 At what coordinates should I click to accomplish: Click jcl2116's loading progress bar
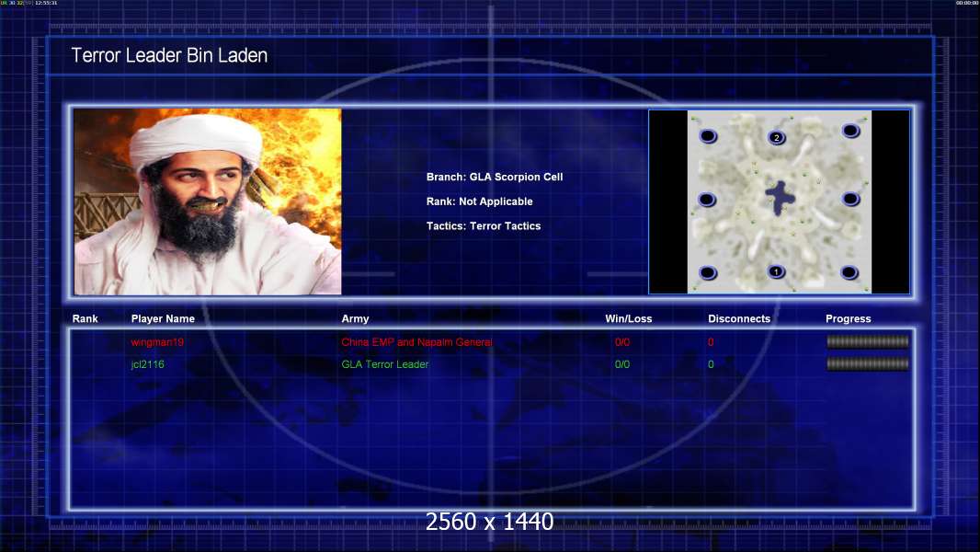[867, 363]
